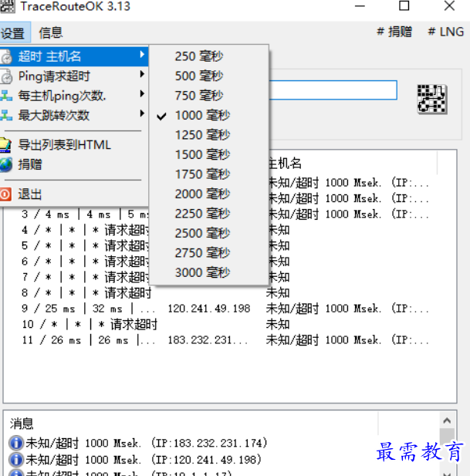Set hostname timeout to 2750 毫秒
Screen dimensions: 470x476
coord(209,253)
